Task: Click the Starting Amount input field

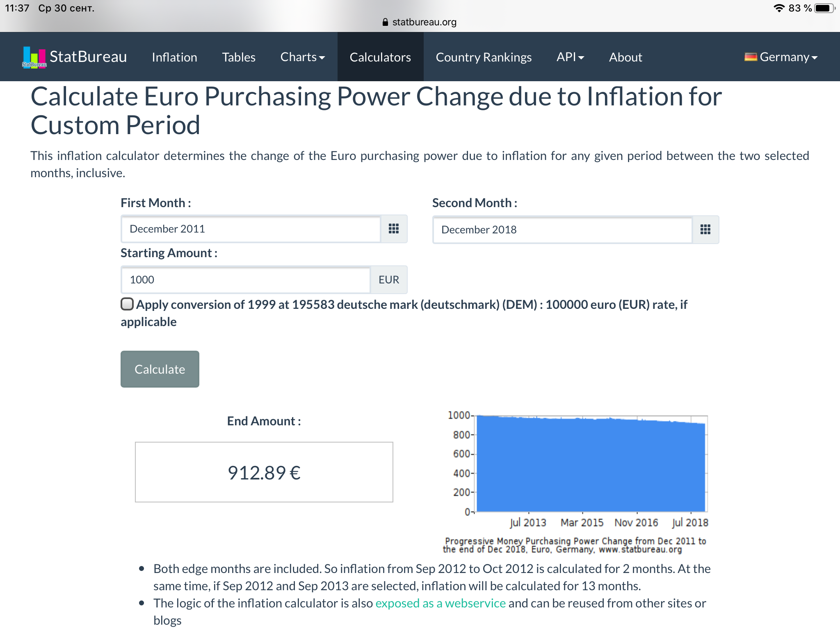Action: [x=246, y=280]
